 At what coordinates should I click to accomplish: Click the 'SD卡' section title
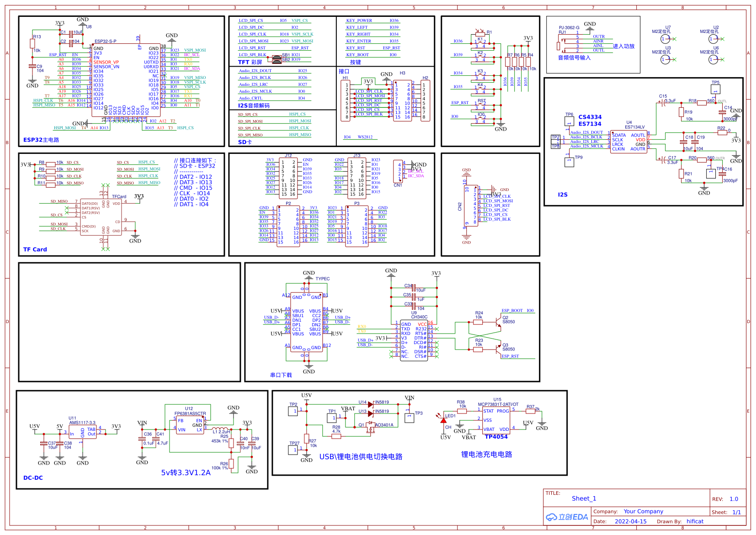245,142
